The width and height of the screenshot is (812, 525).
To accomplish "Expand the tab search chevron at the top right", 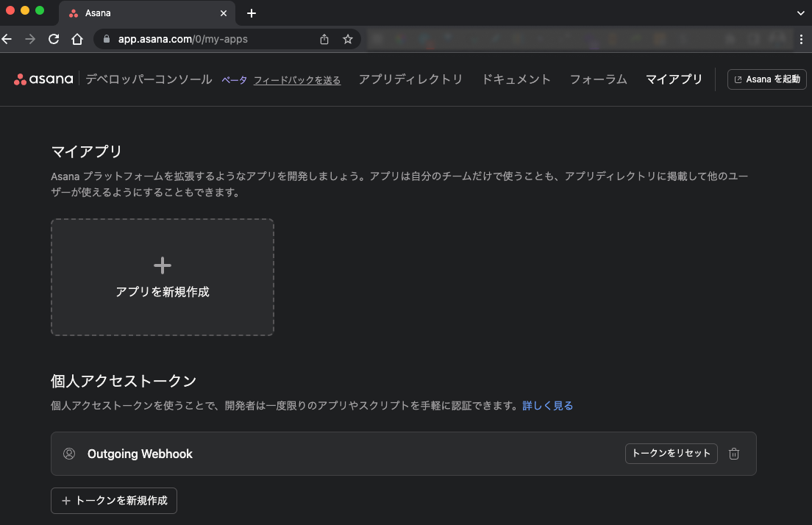I will (x=801, y=13).
